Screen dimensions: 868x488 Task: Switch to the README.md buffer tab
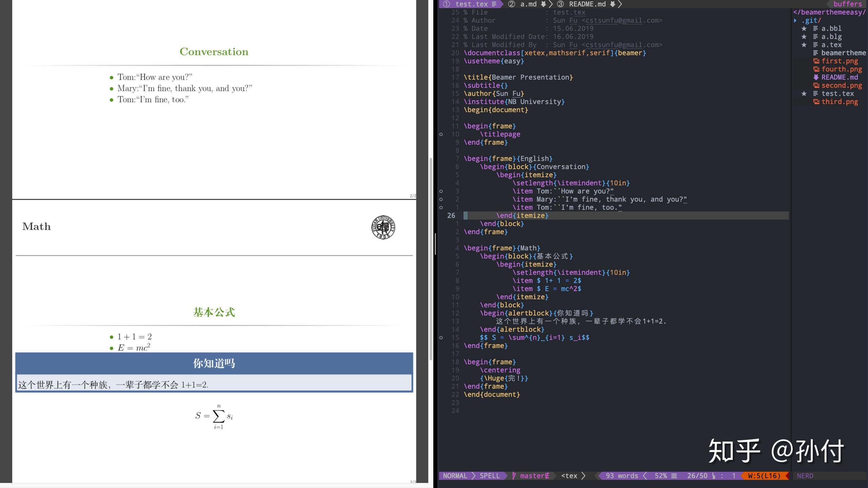[587, 4]
